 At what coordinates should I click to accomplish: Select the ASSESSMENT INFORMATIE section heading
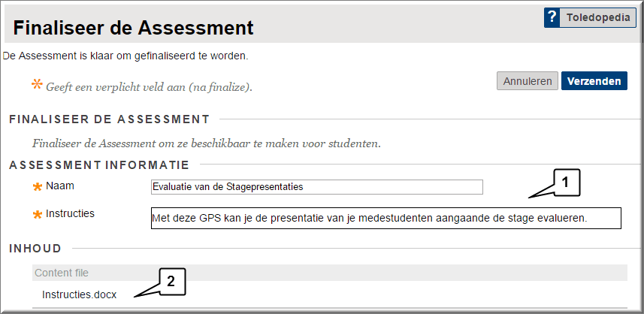tap(99, 165)
